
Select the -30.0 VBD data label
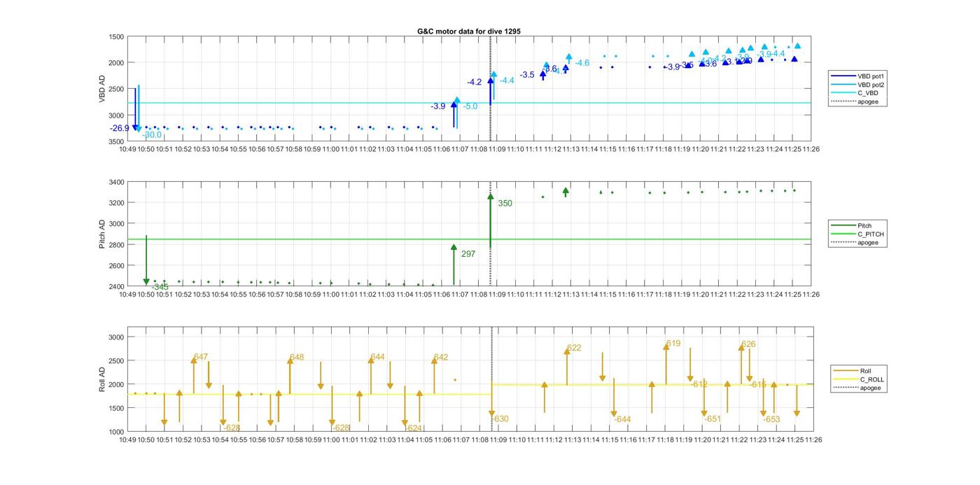[152, 134]
